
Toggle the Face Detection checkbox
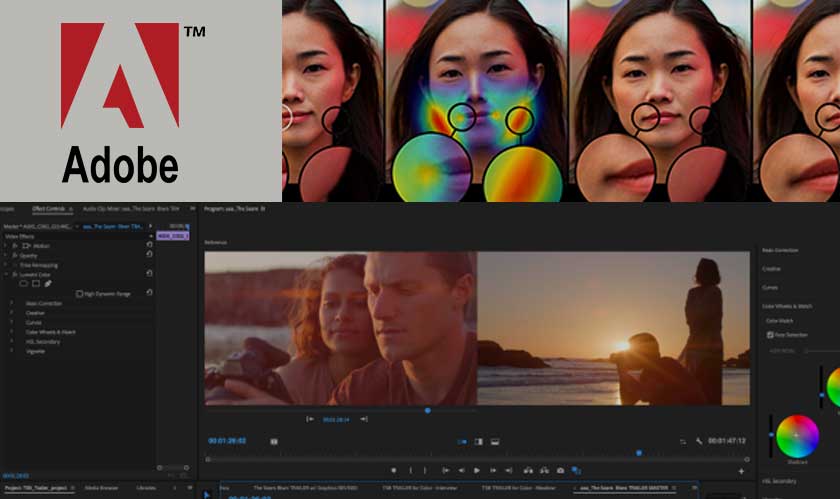coord(770,334)
